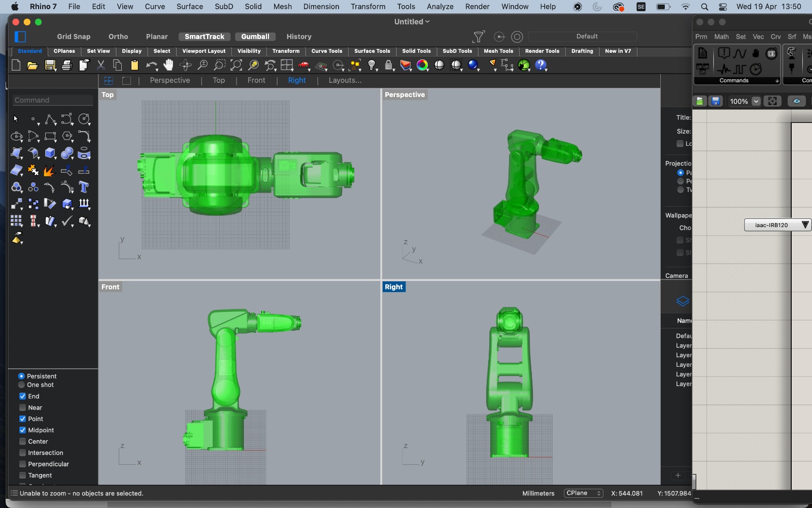The width and height of the screenshot is (812, 508).
Task: Open the Right viewport title menu
Action: pos(394,287)
